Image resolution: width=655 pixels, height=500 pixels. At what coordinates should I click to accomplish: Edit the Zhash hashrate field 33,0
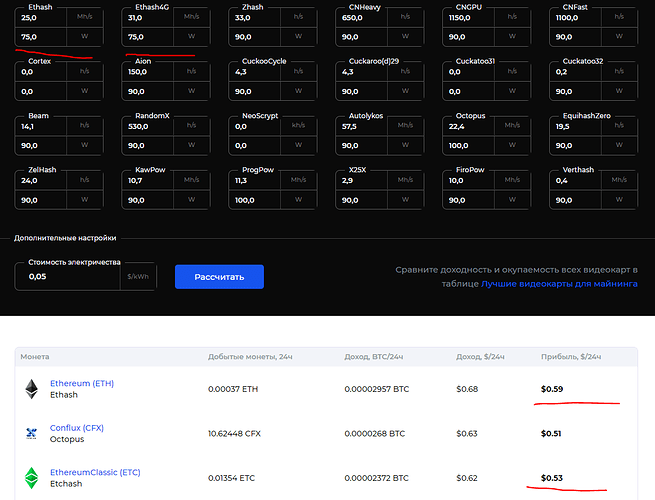[x=255, y=18]
